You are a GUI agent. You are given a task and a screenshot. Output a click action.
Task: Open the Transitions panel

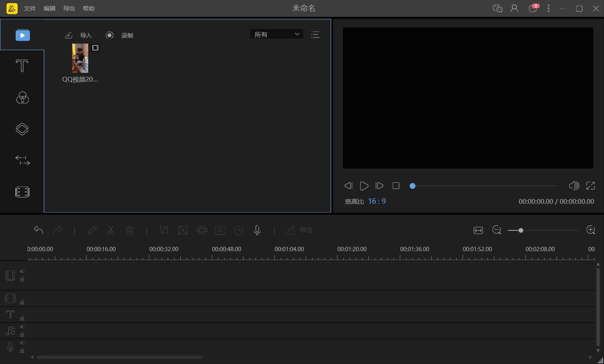click(x=22, y=160)
